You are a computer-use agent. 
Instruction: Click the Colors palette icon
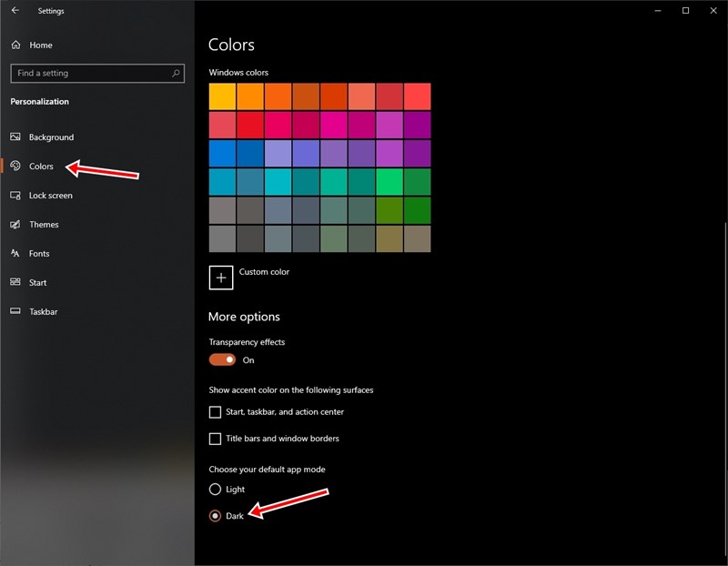click(15, 166)
